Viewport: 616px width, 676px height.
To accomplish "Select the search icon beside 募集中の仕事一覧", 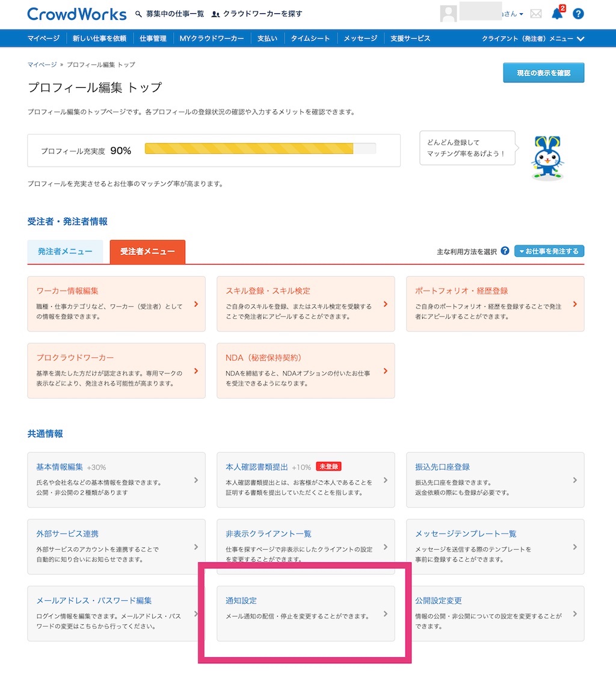I will 138,13.
